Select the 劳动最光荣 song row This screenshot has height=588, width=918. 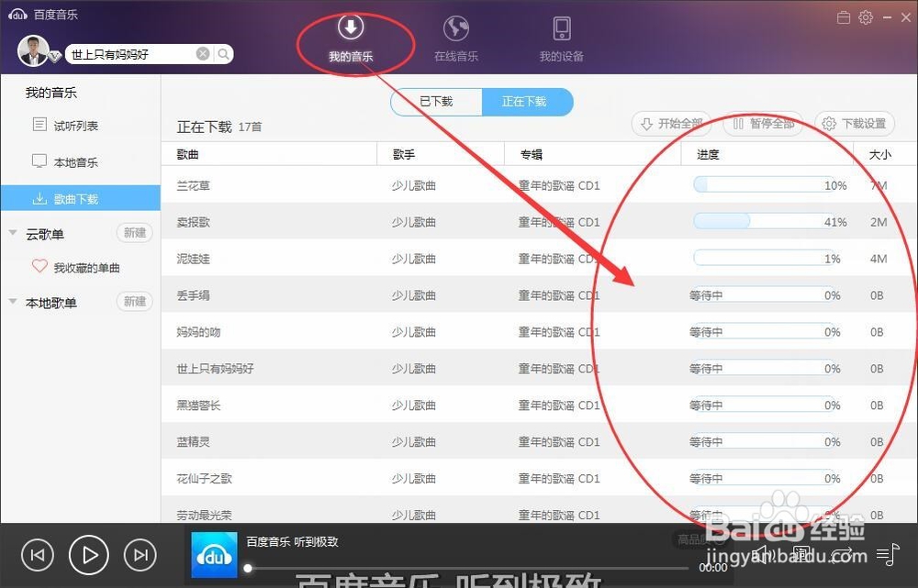(539, 510)
